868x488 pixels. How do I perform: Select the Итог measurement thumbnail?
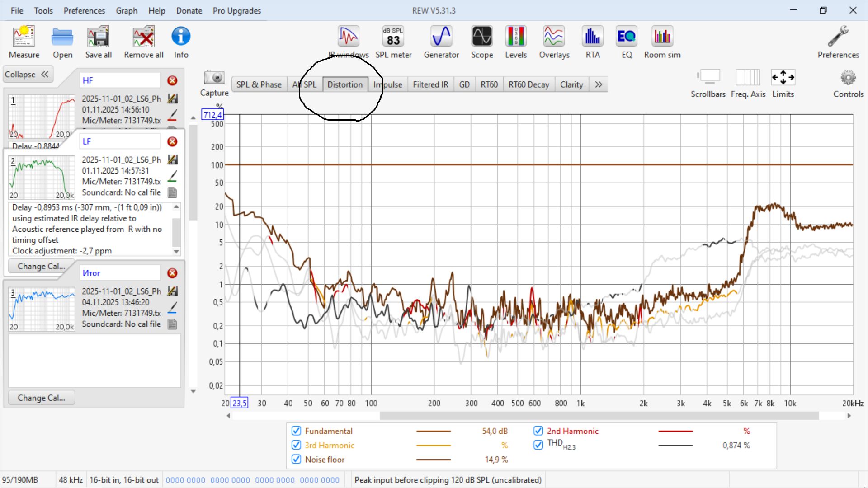pos(42,310)
